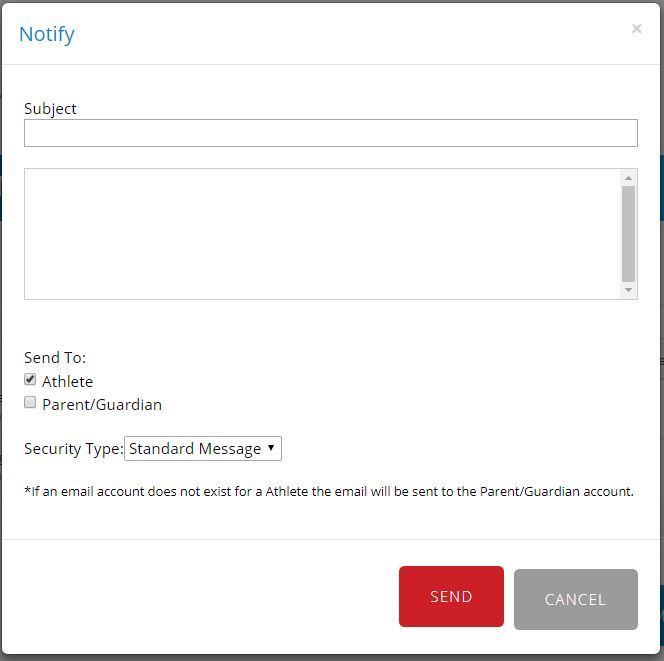Send the notification message
664x661 pixels.
[451, 596]
